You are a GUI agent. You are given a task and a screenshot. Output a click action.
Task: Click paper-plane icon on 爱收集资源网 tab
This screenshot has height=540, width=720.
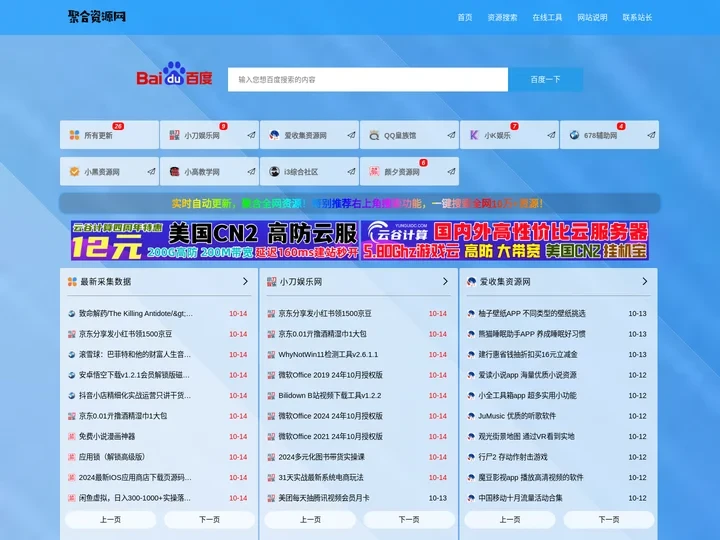click(351, 135)
